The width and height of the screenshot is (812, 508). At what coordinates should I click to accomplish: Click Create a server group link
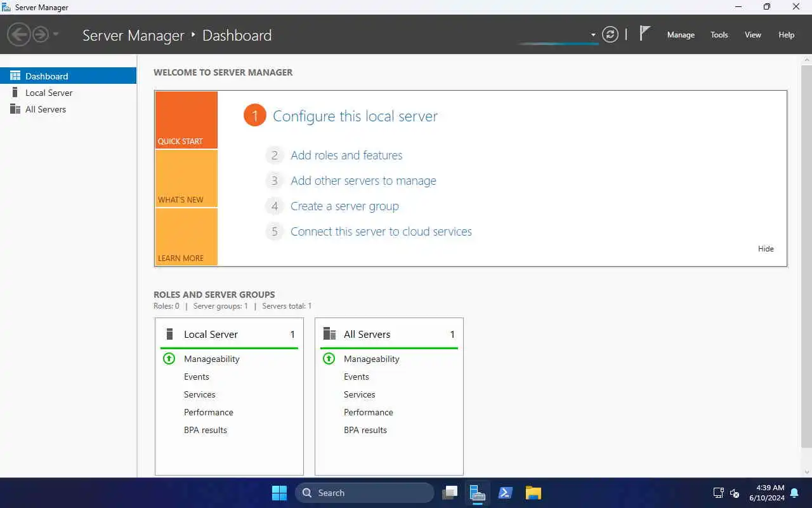point(344,206)
